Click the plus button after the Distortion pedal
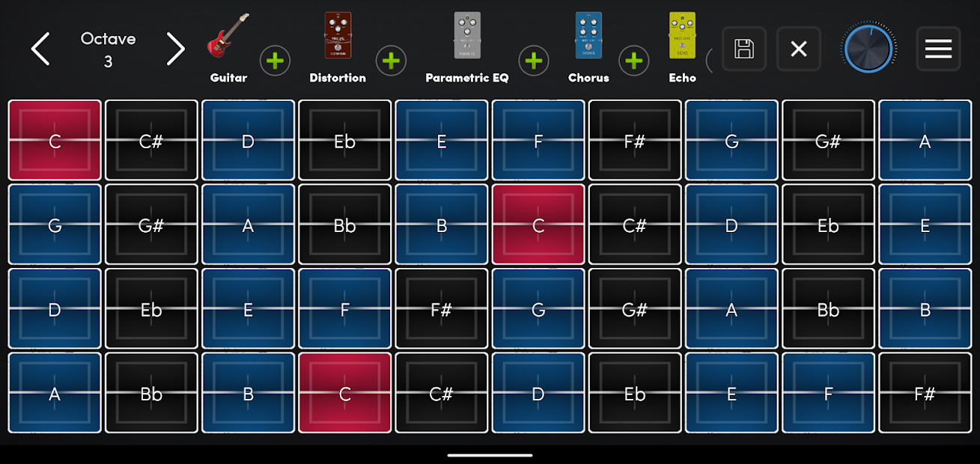 coord(391,61)
